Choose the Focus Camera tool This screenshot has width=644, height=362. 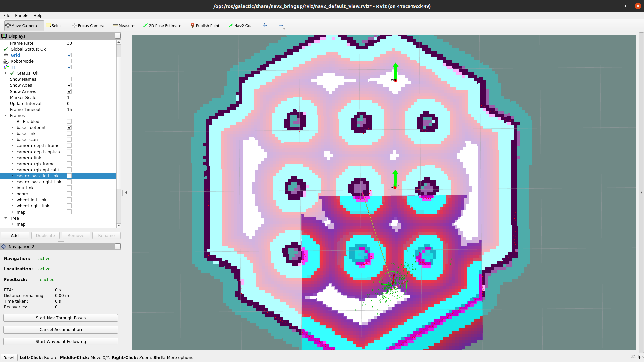pyautogui.click(x=88, y=26)
